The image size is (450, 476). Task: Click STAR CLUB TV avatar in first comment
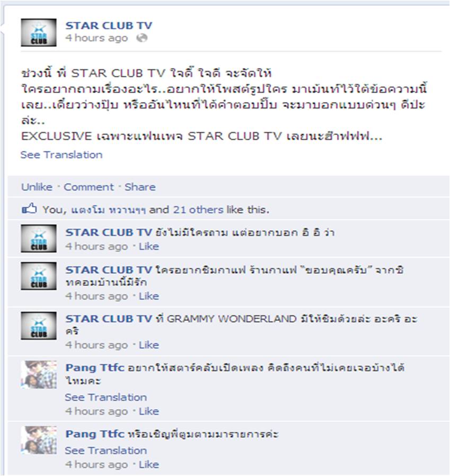point(39,239)
